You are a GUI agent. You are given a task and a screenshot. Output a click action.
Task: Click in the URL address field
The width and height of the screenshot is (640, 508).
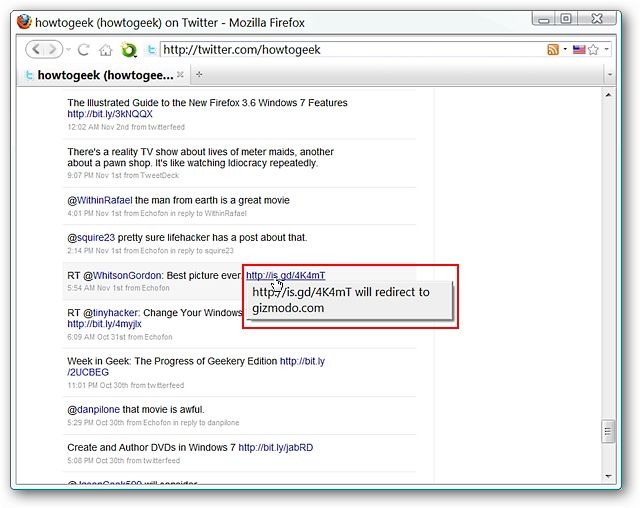[351, 50]
